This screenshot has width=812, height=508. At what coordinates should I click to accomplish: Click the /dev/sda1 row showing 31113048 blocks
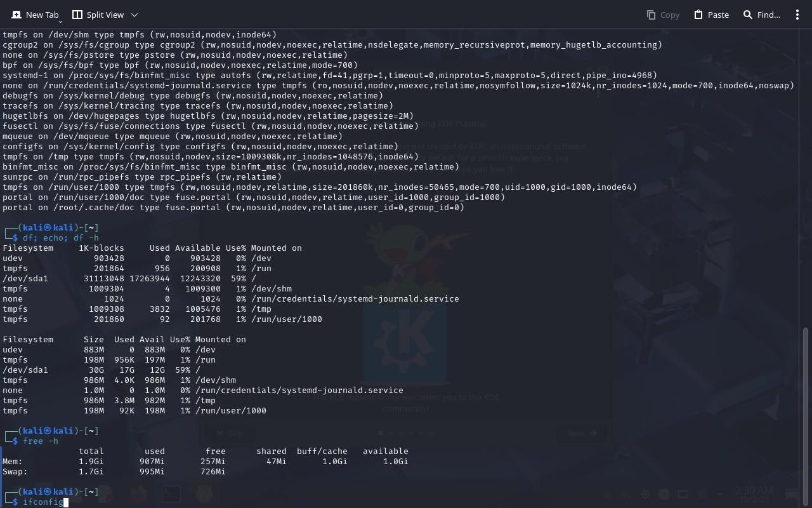[x=127, y=278]
